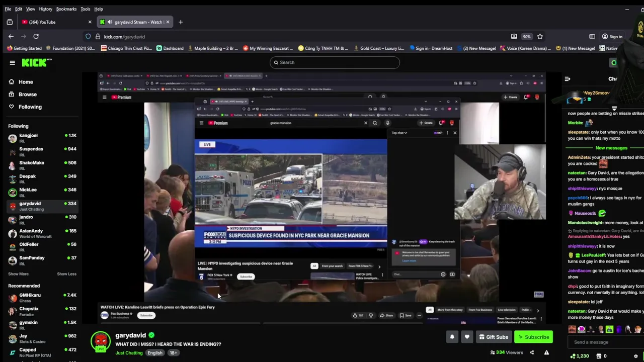The image size is (644, 362).
Task: Reload the page with refresh icon
Action: tap(36, 36)
